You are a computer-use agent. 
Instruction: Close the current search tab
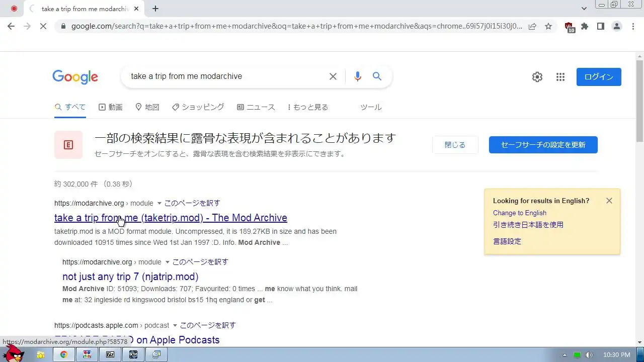coord(136,9)
